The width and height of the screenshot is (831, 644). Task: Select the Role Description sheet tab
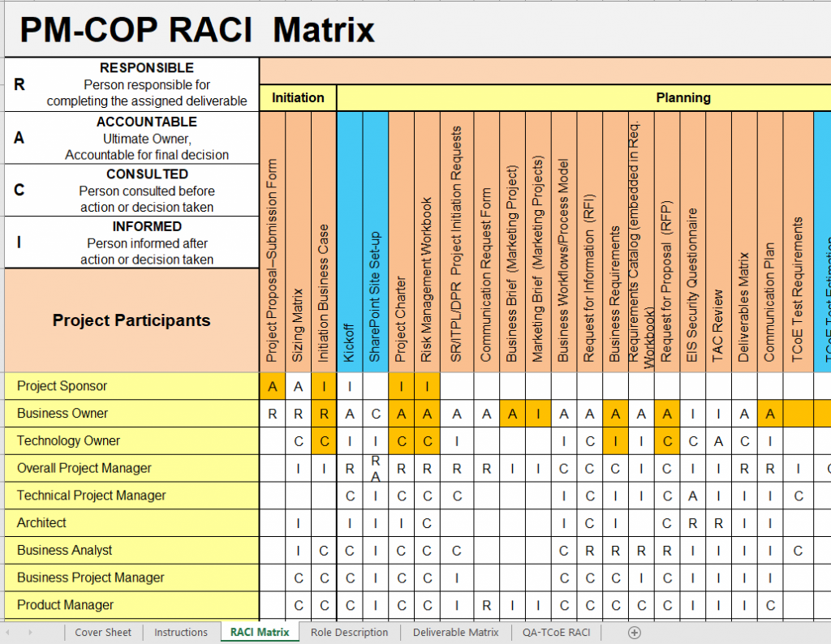click(349, 632)
